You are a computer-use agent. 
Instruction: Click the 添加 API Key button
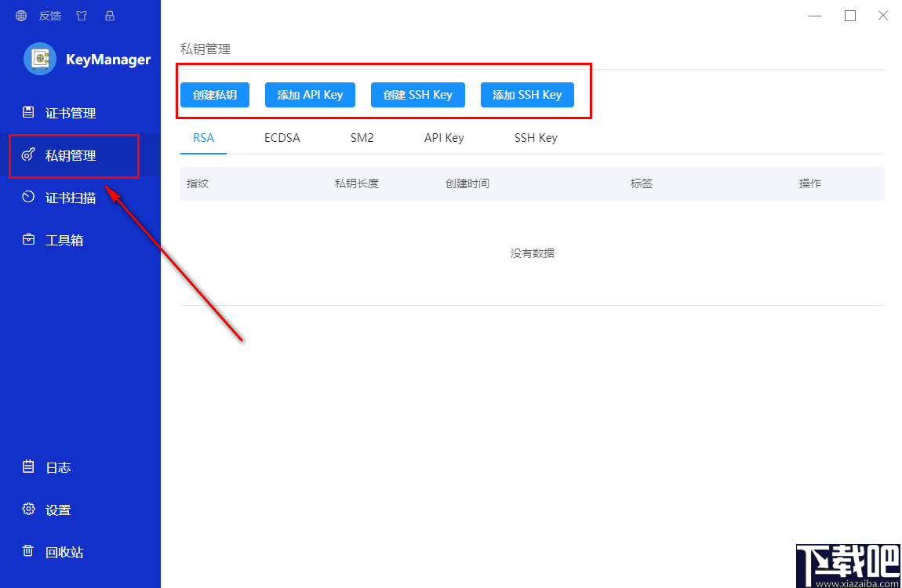pos(310,94)
